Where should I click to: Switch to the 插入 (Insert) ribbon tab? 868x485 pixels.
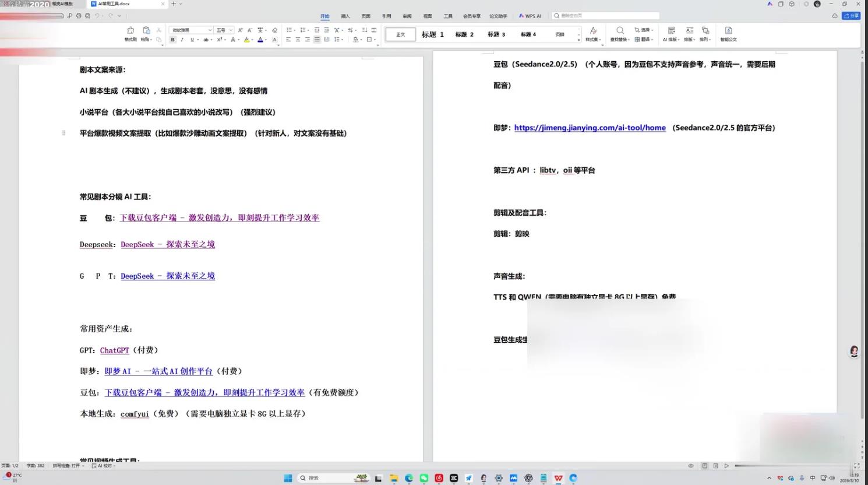tap(345, 16)
